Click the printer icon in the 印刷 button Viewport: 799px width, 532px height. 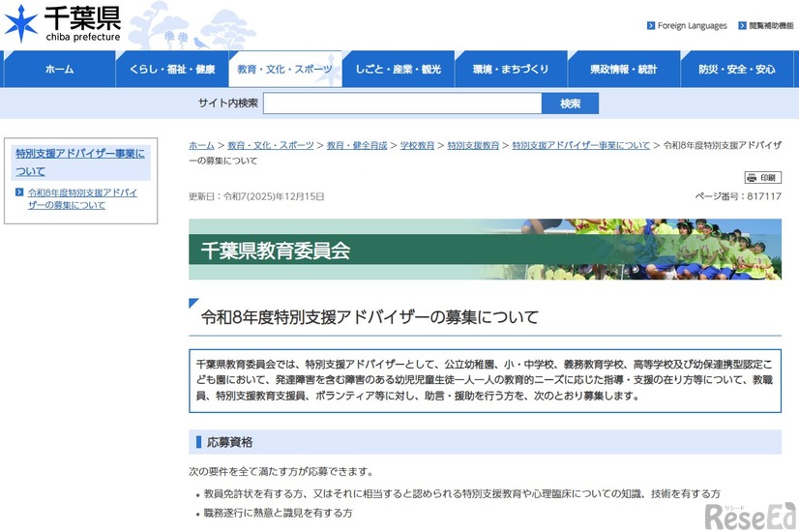click(752, 177)
